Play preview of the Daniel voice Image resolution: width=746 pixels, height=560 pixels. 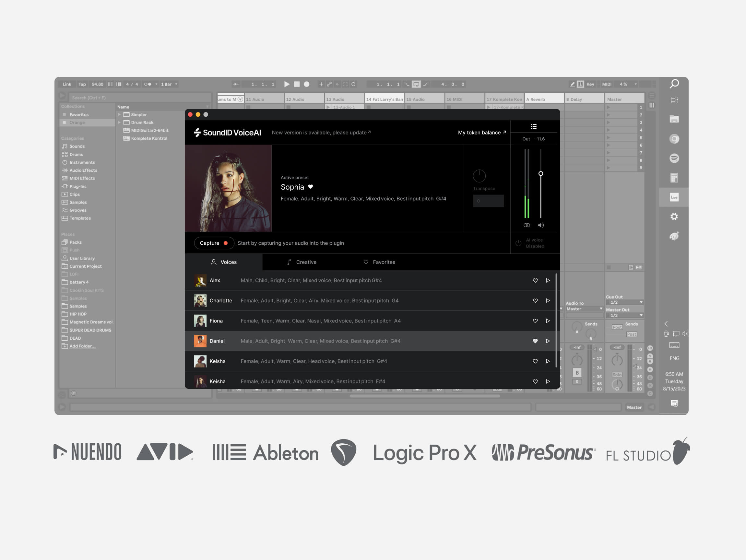click(x=548, y=341)
